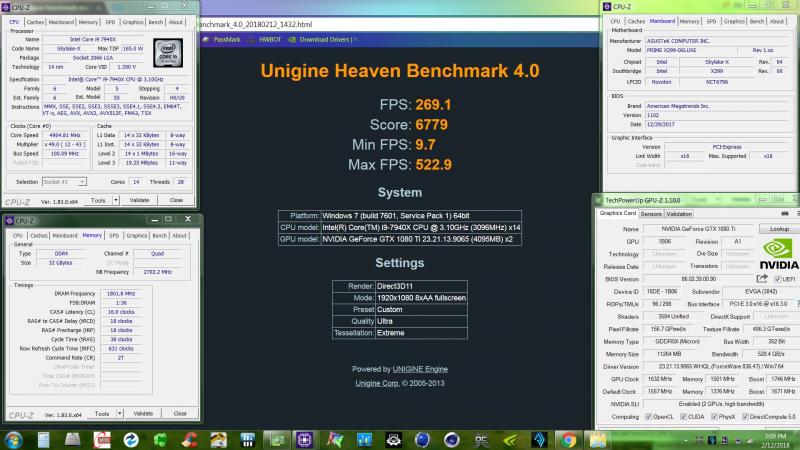Click the Render value Direct3D11
Screen dimensions: 800x450
[x=395, y=286]
